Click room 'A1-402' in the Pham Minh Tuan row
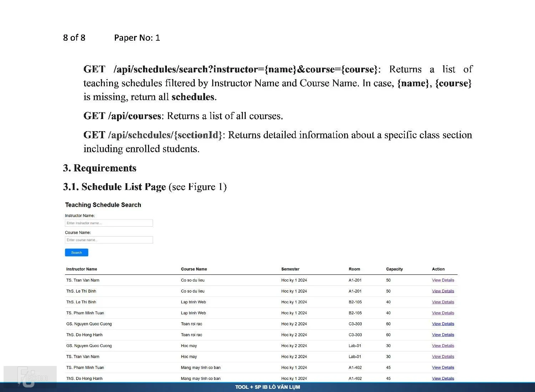 [x=355, y=368]
